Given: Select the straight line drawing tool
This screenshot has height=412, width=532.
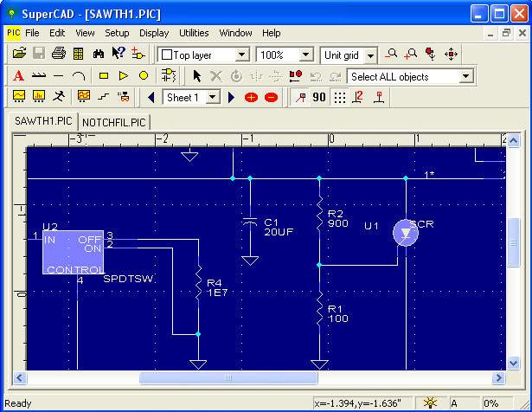Looking at the screenshot, I should click(59, 75).
